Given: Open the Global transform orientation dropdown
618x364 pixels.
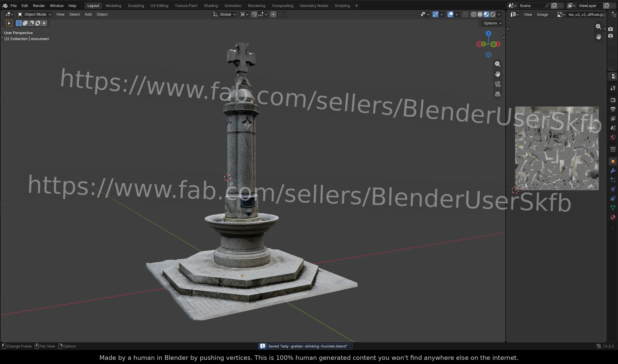Looking at the screenshot, I should 224,14.
